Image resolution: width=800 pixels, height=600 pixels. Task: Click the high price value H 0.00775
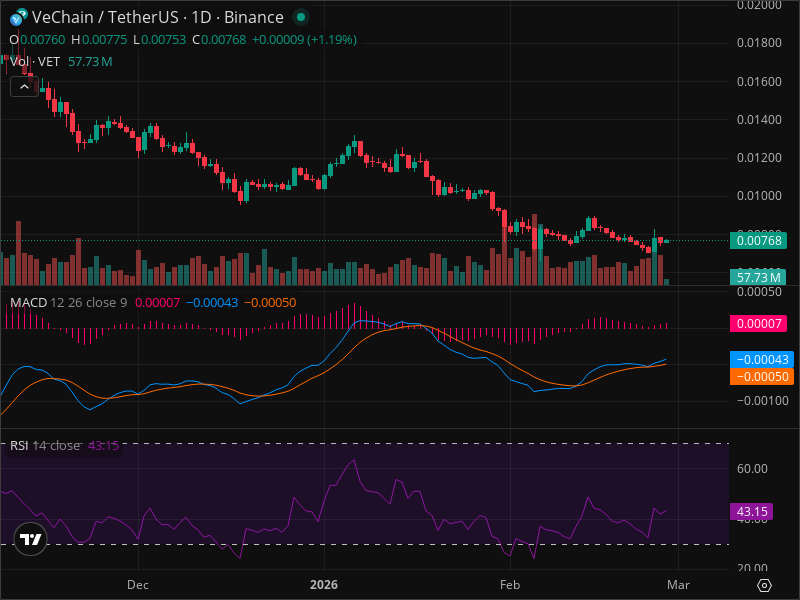[x=99, y=40]
